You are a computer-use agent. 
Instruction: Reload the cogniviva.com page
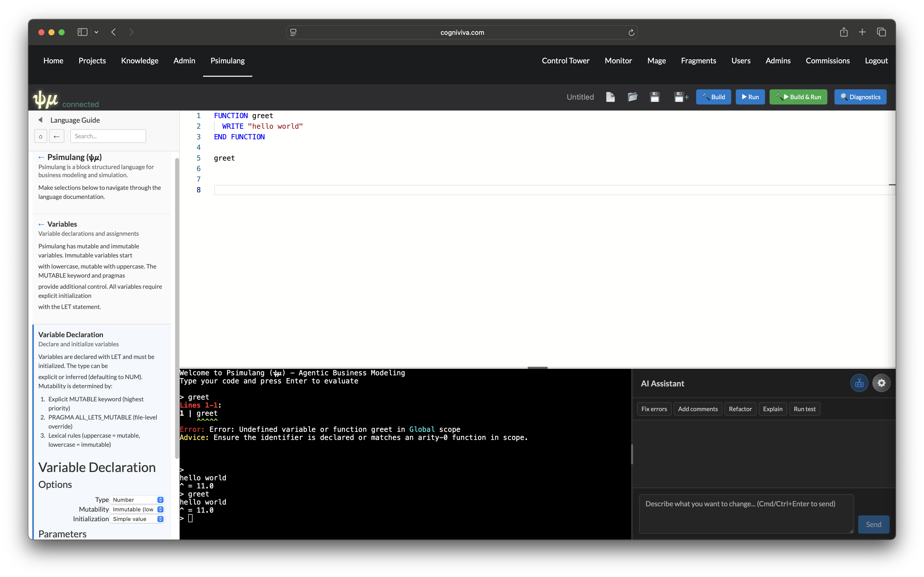pyautogui.click(x=631, y=33)
